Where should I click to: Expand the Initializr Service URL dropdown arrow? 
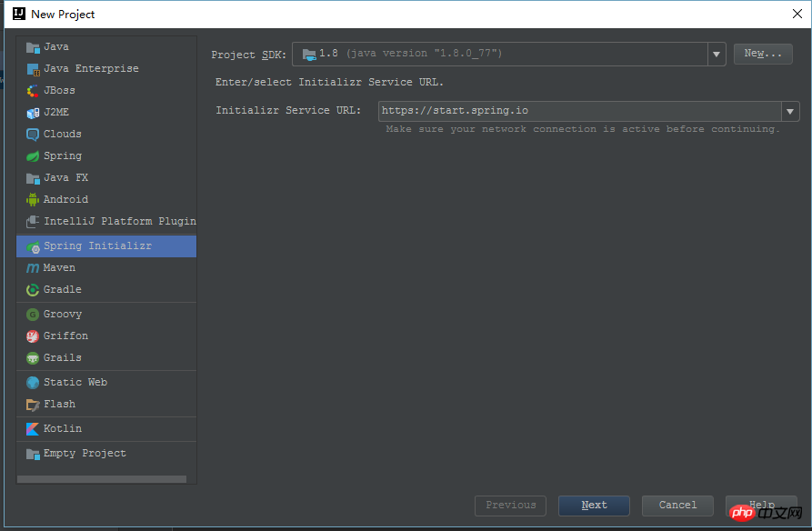tap(790, 111)
